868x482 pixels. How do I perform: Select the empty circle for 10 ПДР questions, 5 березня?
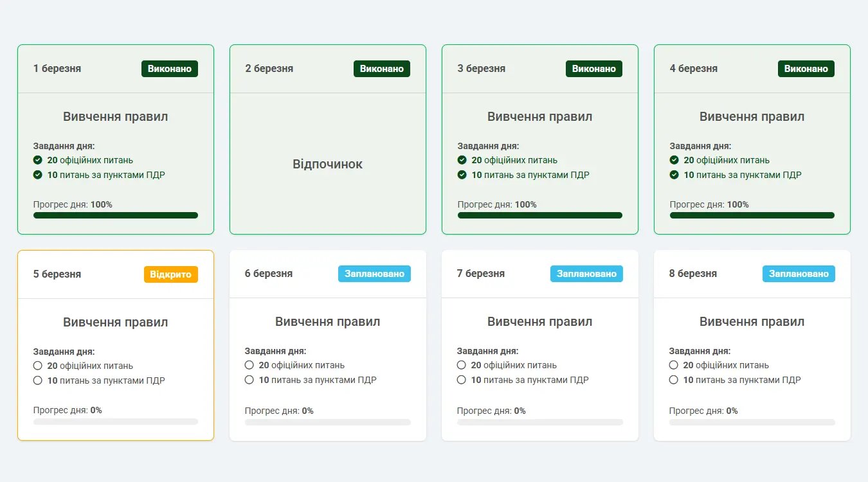coord(38,380)
